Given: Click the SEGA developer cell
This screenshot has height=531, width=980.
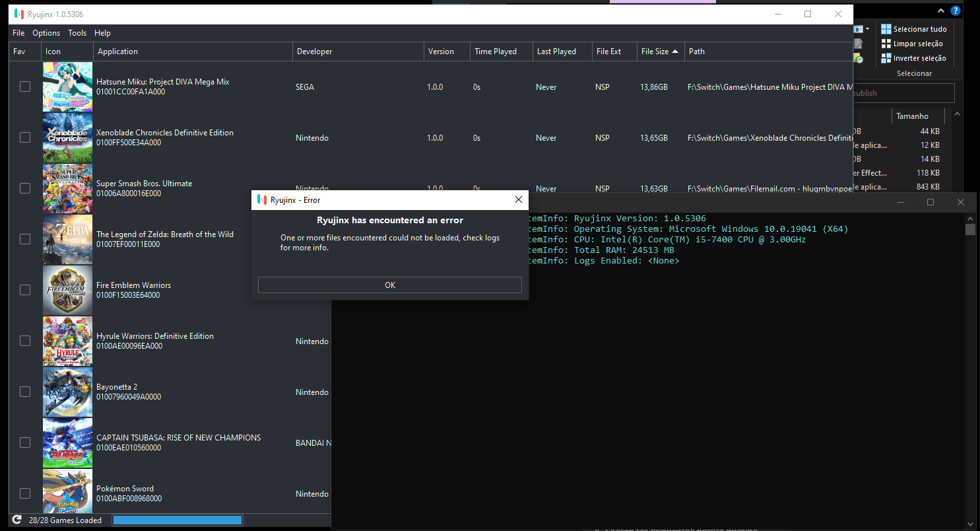Looking at the screenshot, I should click(304, 87).
